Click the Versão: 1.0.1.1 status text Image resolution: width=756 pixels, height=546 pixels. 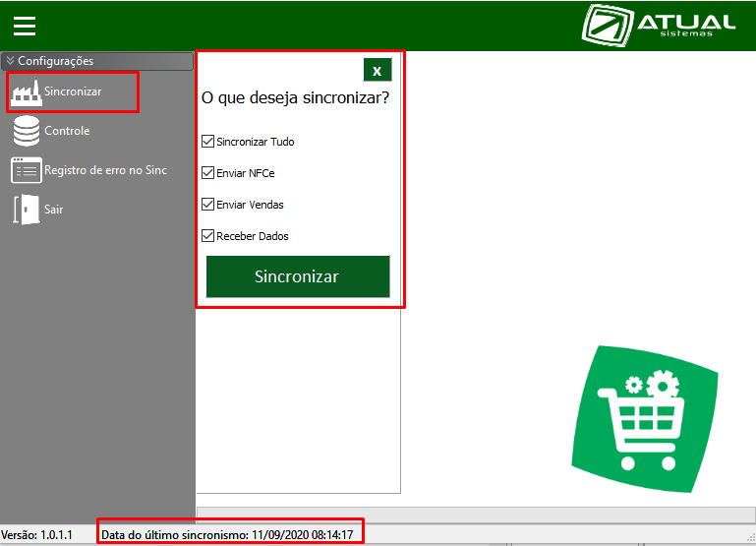pyautogui.click(x=36, y=535)
